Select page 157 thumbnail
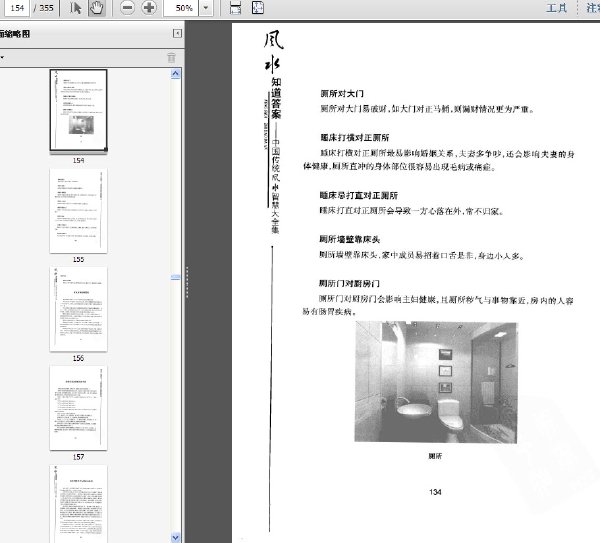600x543 pixels. pyautogui.click(x=78, y=408)
